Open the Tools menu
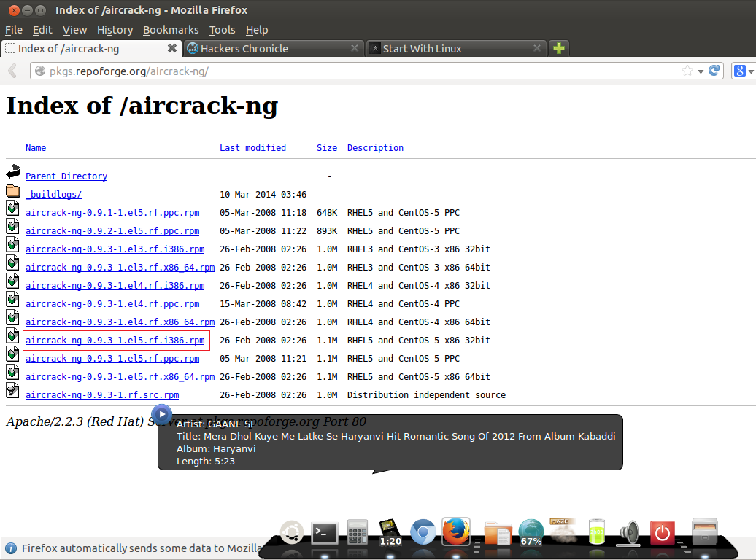This screenshot has height=560, width=756. 223,30
